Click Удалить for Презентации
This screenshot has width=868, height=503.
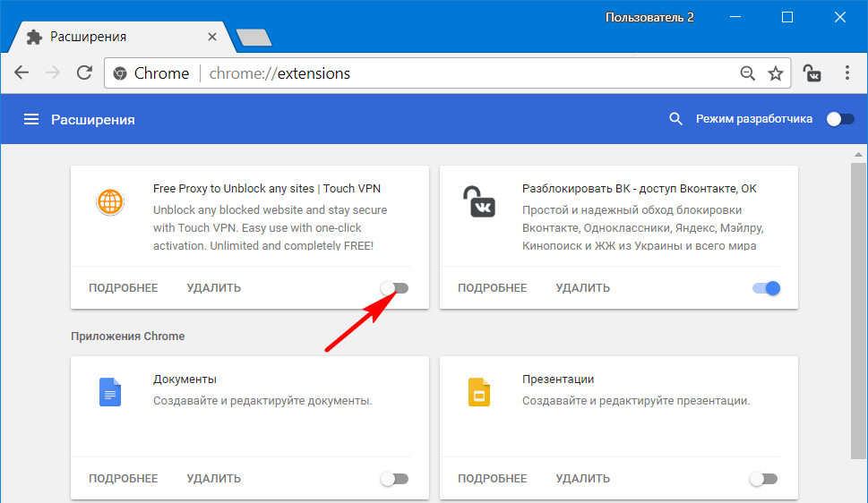pos(583,479)
